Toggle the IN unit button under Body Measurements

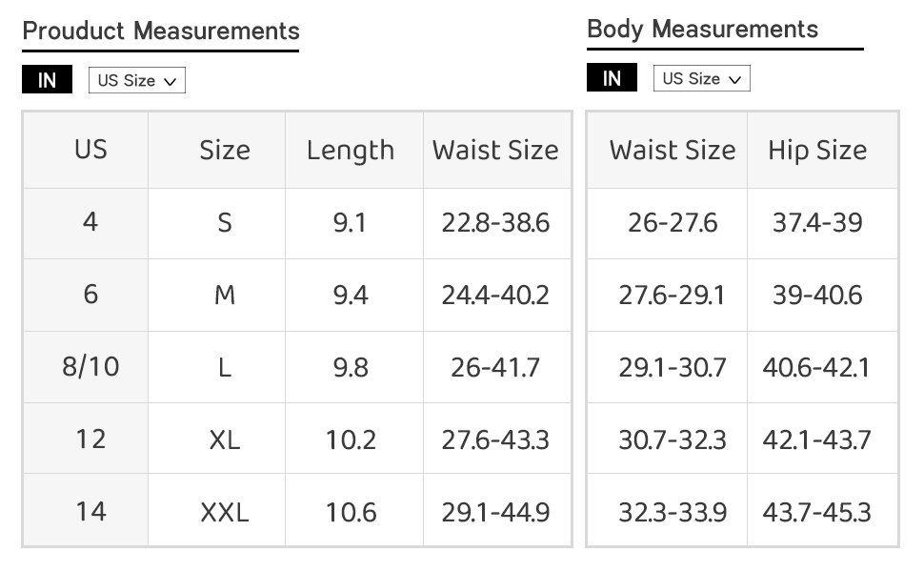pos(612,78)
